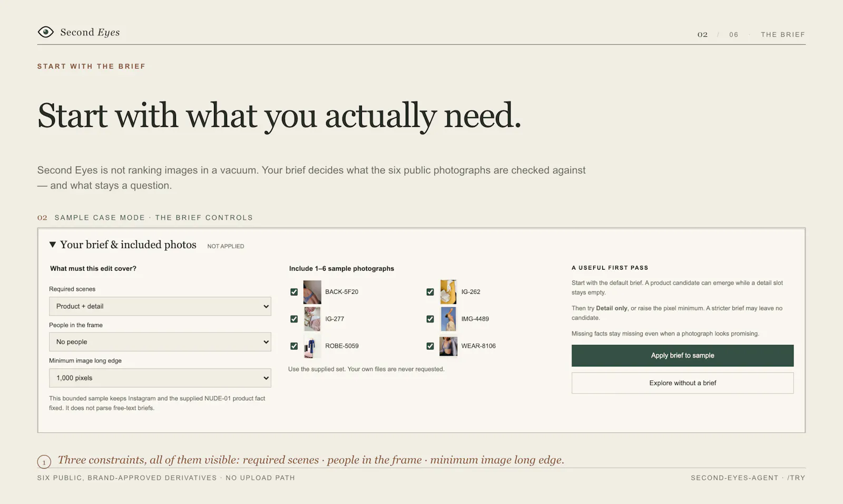Click What must this edit cover? heading

click(x=93, y=269)
